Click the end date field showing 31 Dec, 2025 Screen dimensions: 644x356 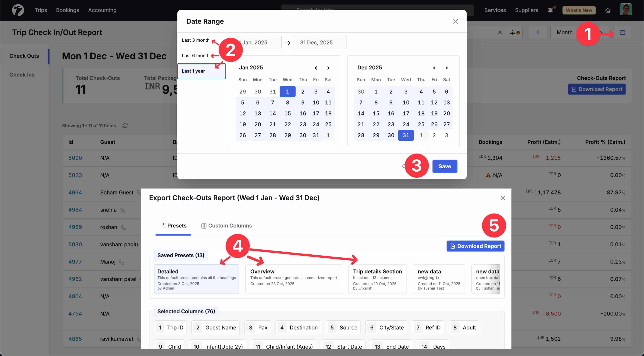320,43
